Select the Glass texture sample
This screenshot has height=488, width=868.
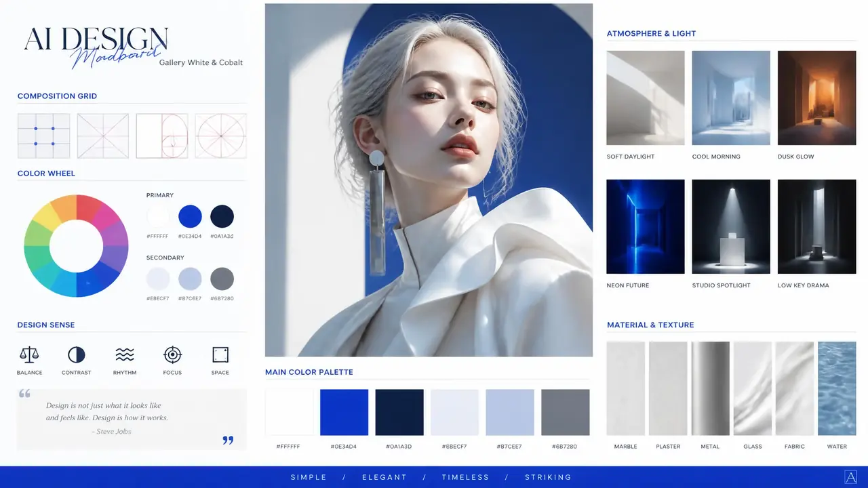[753, 388]
